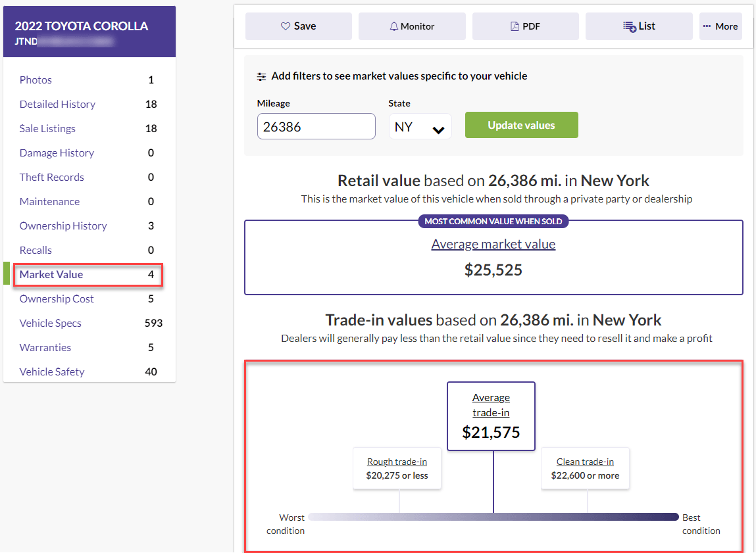
Task: Click the three-dot More icon
Action: (707, 26)
